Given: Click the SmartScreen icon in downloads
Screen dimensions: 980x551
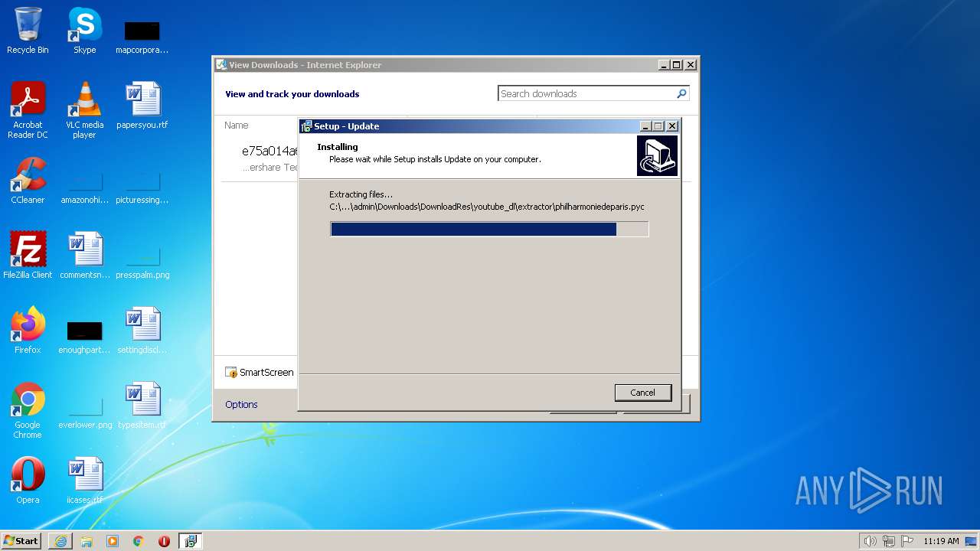Looking at the screenshot, I should (x=231, y=372).
